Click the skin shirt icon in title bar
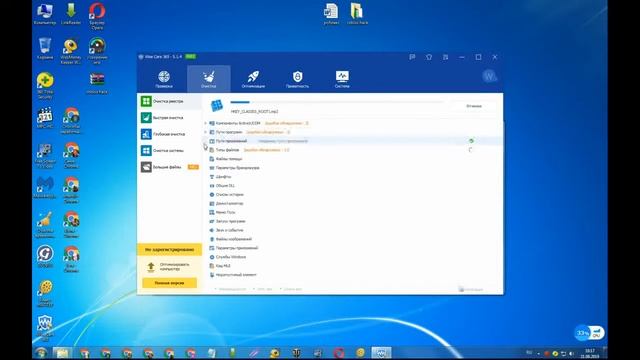This screenshot has width=640, height=360. pyautogui.click(x=429, y=57)
